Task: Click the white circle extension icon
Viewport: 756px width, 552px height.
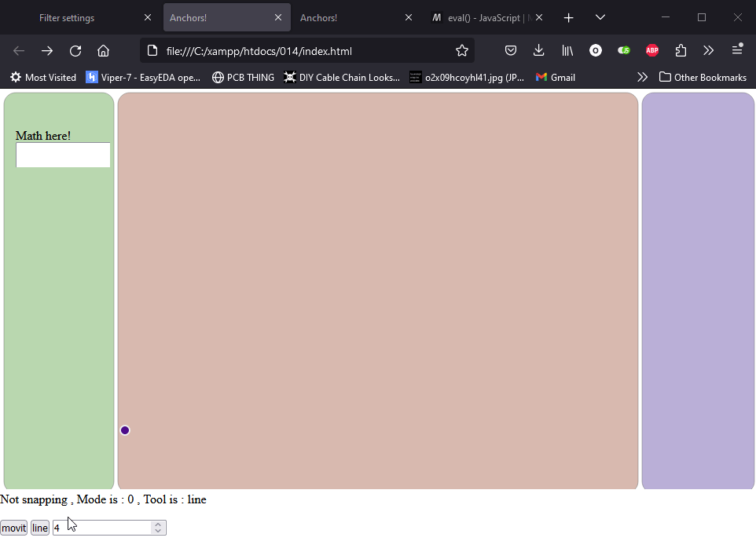Action: [x=596, y=50]
